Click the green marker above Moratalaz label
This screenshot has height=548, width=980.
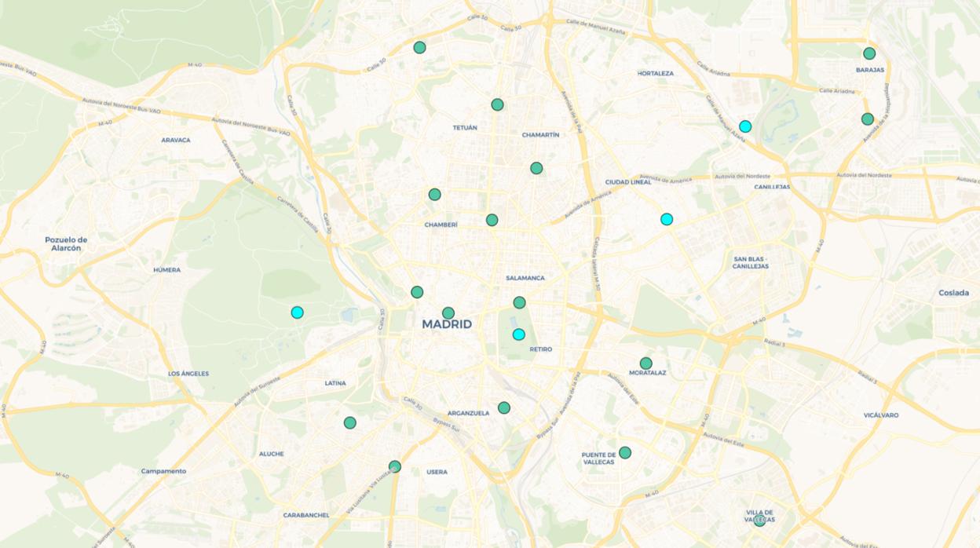645,364
